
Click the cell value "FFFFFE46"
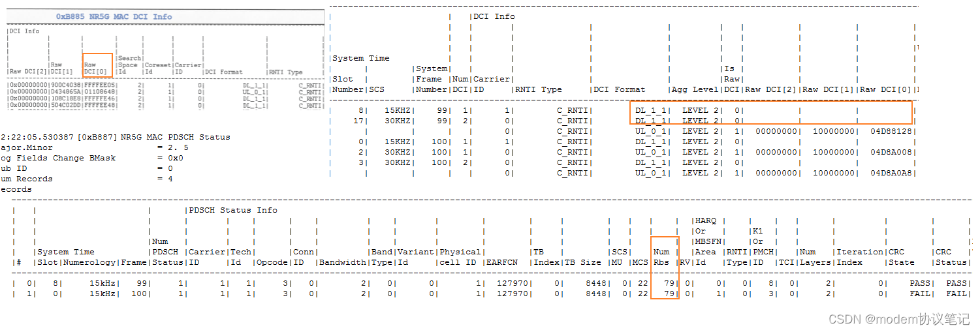pyautogui.click(x=98, y=98)
